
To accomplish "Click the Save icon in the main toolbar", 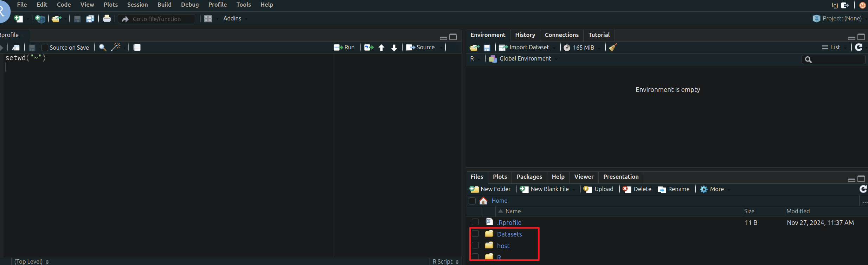I will click(77, 19).
